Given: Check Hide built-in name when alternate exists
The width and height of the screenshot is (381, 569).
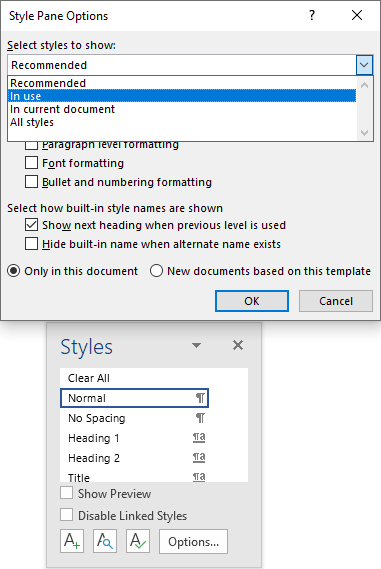Looking at the screenshot, I should point(31,244).
